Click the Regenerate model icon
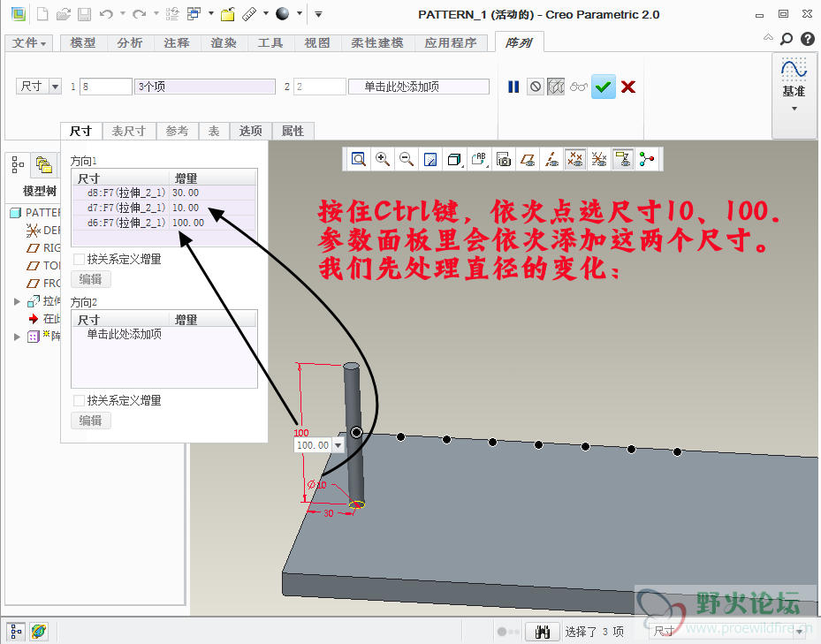Image resolution: width=821 pixels, height=644 pixels. coord(171,14)
